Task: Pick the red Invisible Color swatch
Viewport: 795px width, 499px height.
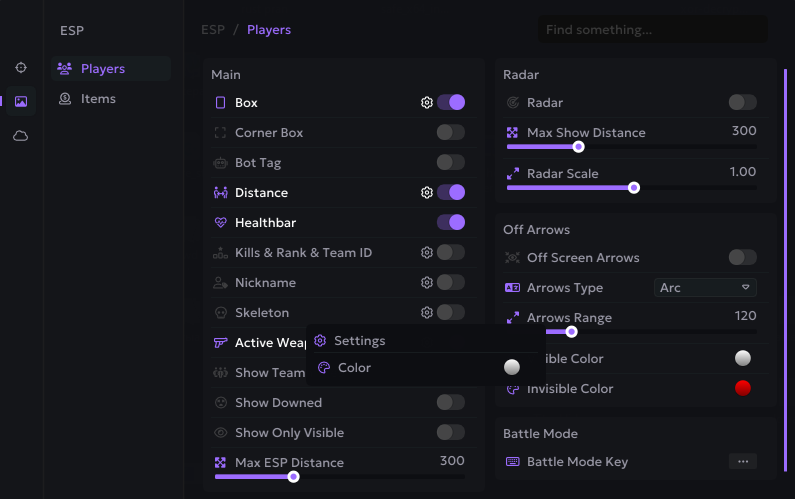Action: point(742,388)
